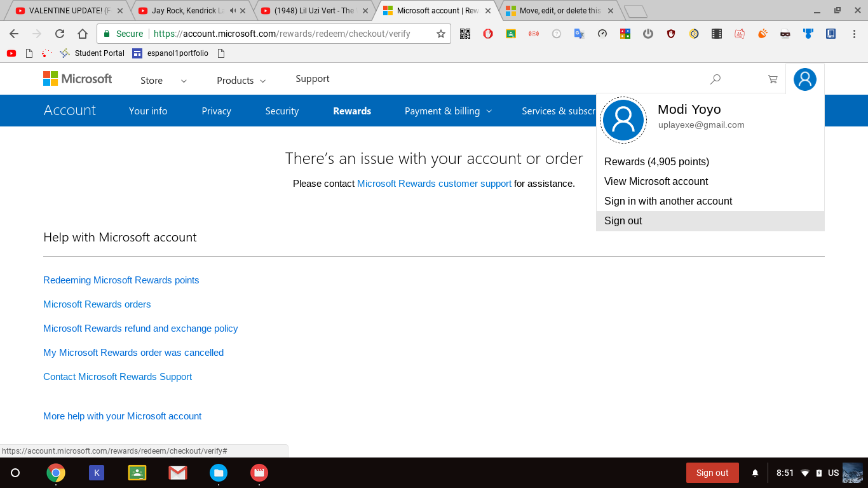Open More help with your Microsoft account
This screenshot has height=488, width=868.
pos(123,416)
